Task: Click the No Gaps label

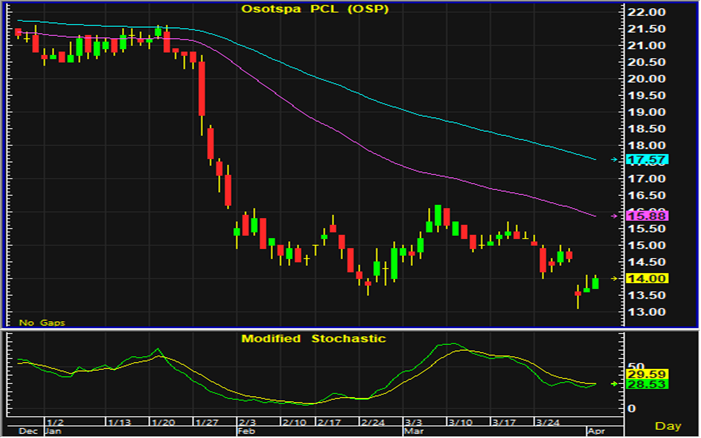Action: 42,323
